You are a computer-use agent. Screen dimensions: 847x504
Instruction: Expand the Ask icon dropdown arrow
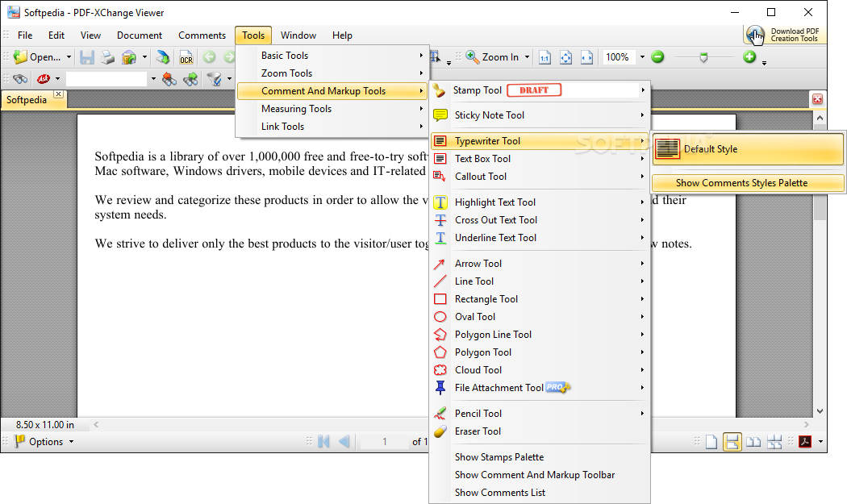point(57,79)
